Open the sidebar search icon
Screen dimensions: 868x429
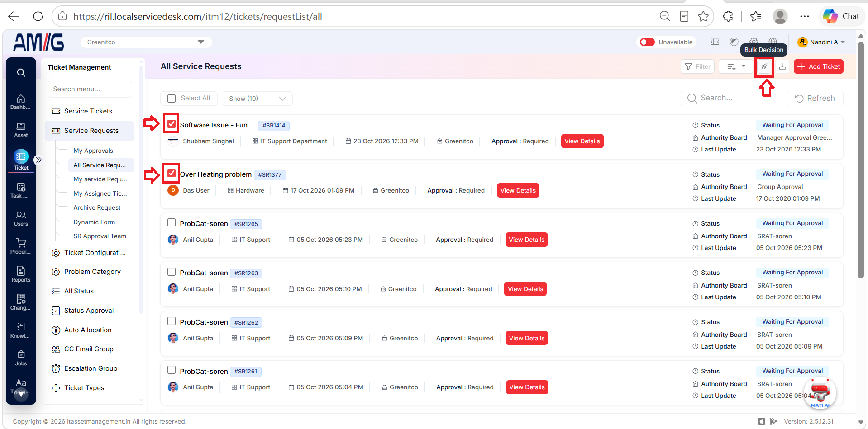point(21,72)
